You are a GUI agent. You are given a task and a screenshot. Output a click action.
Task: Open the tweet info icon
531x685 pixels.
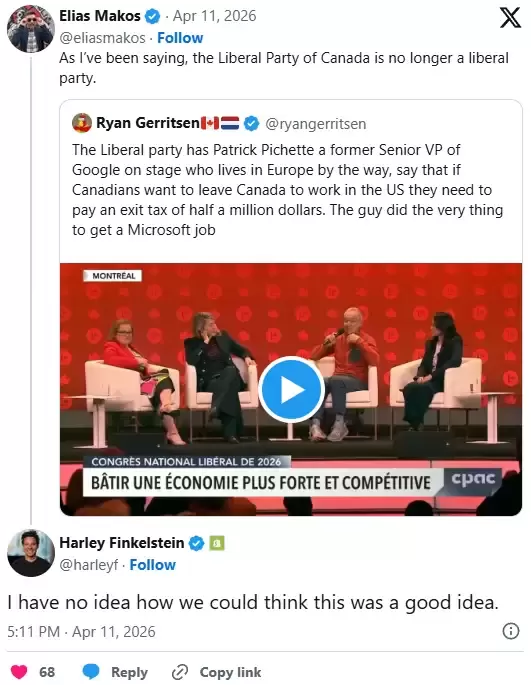[510, 631]
